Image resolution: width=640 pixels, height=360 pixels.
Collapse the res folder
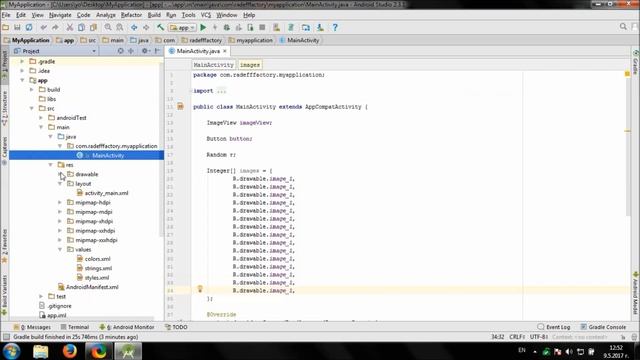click(50, 165)
